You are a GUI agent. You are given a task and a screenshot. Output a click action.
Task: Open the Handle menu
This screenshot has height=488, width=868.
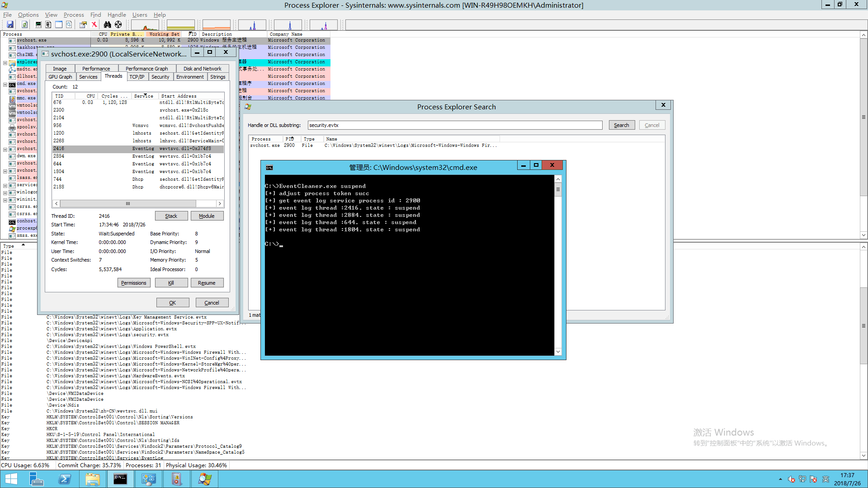(117, 14)
